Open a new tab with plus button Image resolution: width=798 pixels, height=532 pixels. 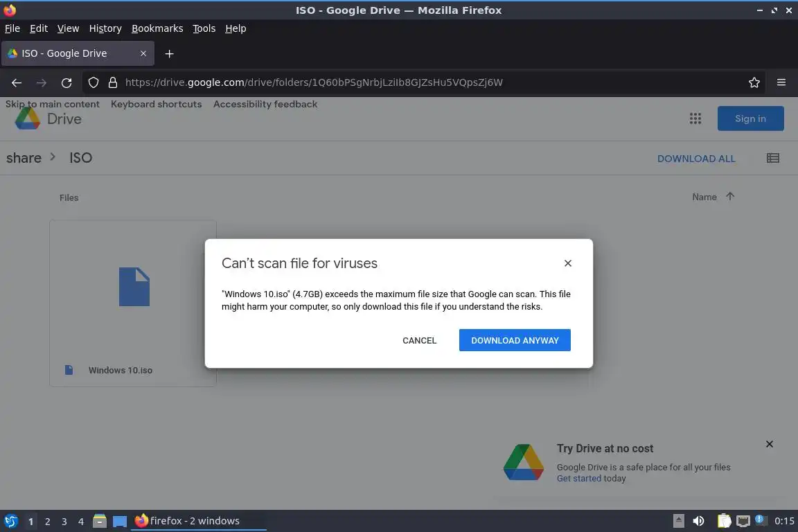170,53
